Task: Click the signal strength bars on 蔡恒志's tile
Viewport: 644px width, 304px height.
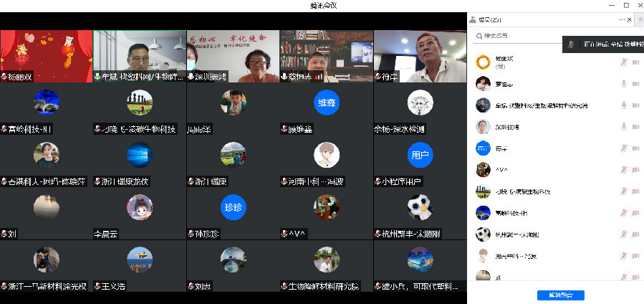Action: [318, 77]
